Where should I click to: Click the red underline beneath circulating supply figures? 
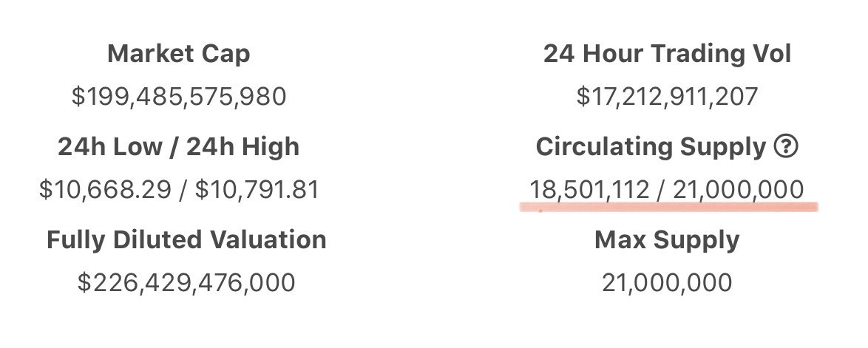pyautogui.click(x=669, y=207)
